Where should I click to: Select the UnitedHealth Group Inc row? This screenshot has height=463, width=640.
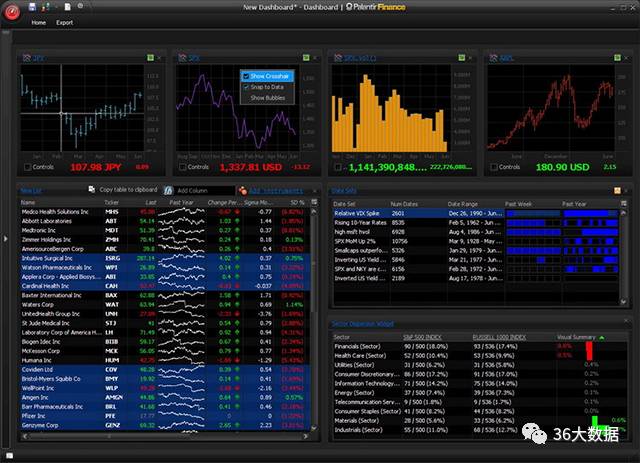coord(165,314)
